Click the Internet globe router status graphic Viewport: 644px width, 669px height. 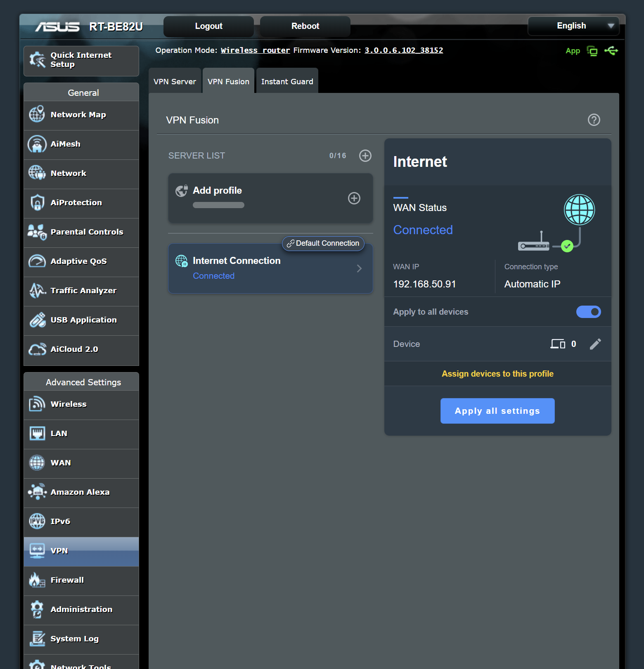pos(556,223)
